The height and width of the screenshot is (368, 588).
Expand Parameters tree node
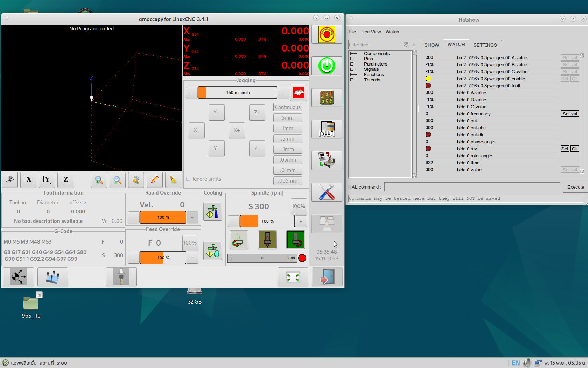(x=352, y=64)
